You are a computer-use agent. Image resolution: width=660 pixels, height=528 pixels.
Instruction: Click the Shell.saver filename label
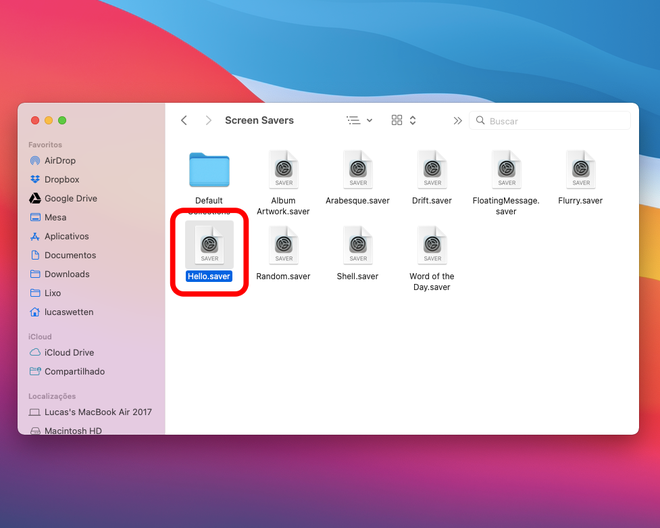(357, 276)
